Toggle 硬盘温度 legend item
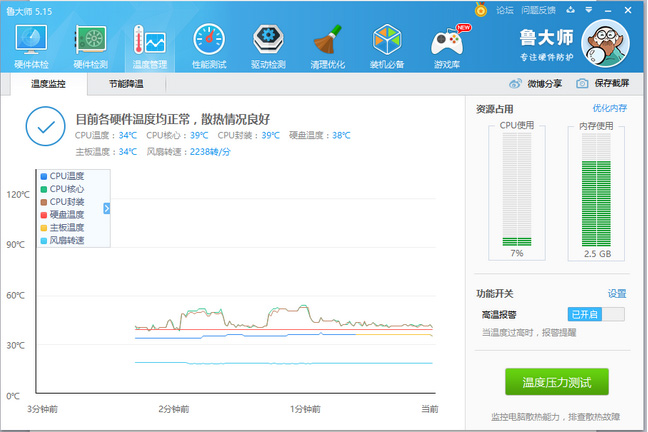Image resolution: width=648 pixels, height=432 pixels. click(62, 215)
